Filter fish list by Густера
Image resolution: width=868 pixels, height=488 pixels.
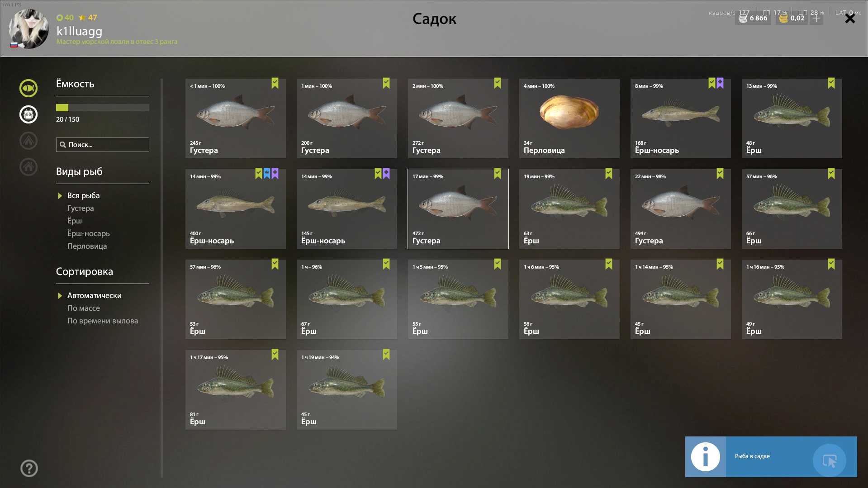tap(81, 208)
